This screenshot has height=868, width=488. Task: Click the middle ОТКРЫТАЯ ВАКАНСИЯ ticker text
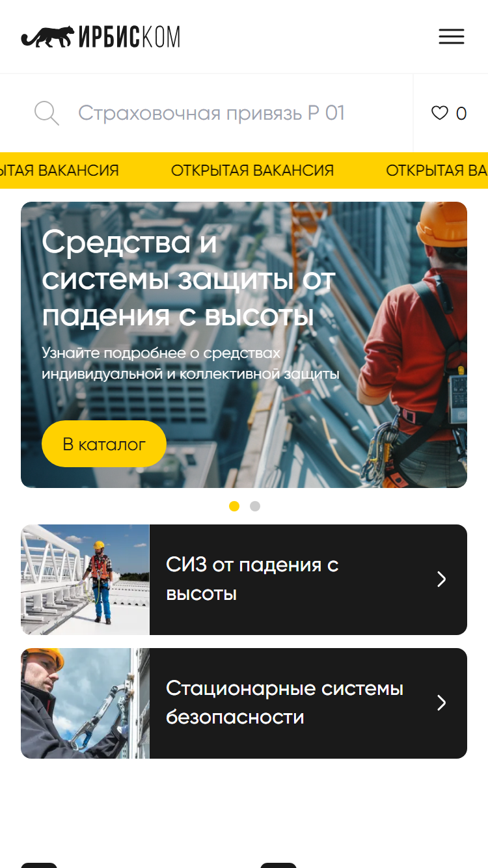pos(252,170)
